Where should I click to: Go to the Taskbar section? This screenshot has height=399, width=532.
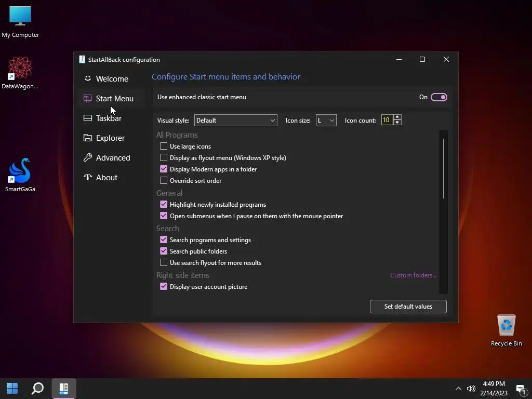pos(112,118)
